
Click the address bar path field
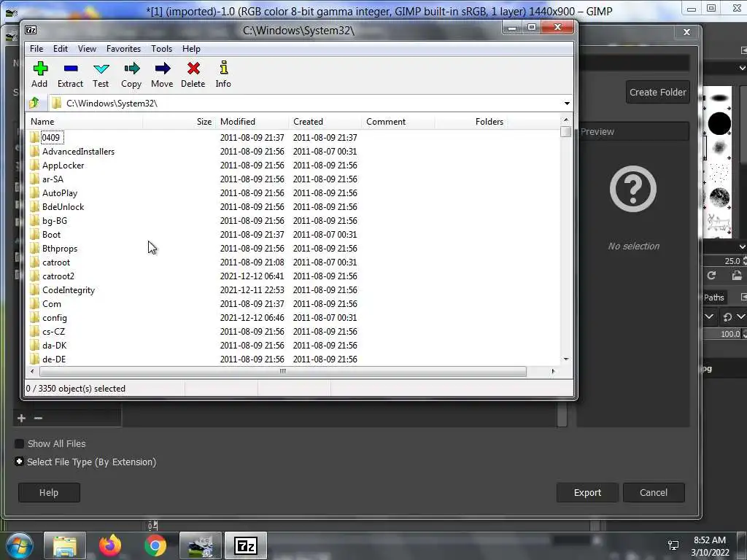(x=305, y=104)
